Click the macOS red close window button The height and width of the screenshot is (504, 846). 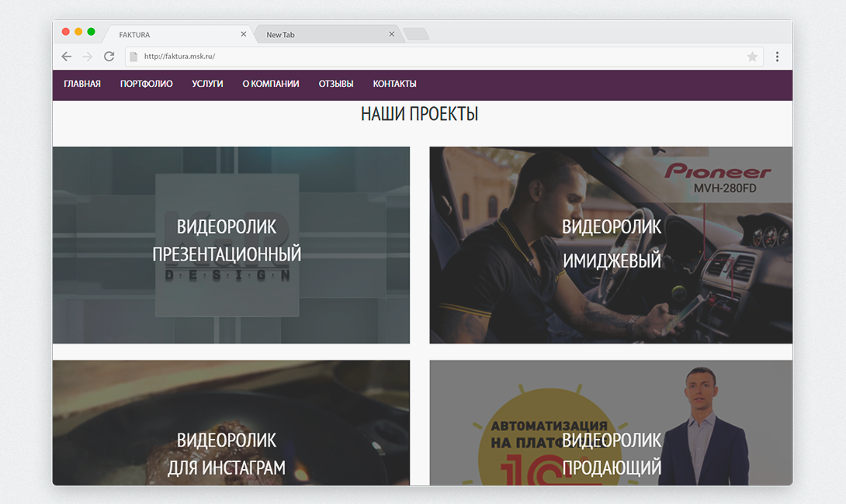[x=65, y=32]
